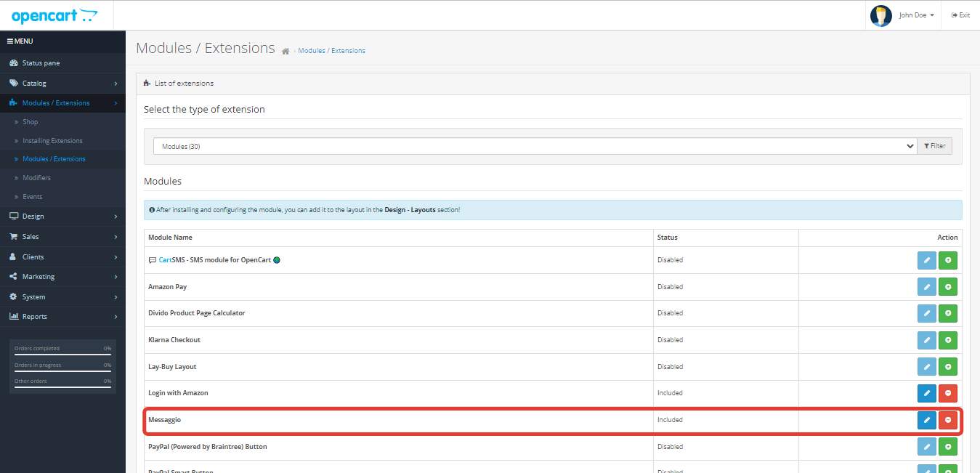Click the Status pane dashboard icon

14,63
